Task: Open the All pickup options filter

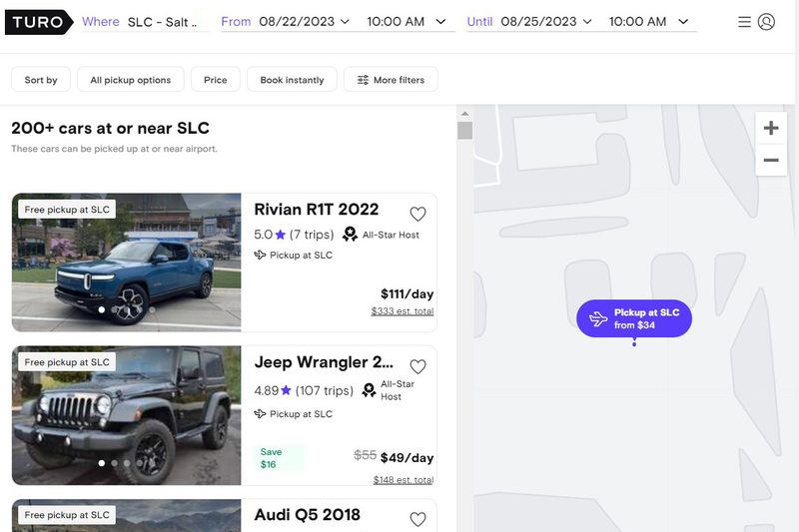Action: click(x=131, y=80)
